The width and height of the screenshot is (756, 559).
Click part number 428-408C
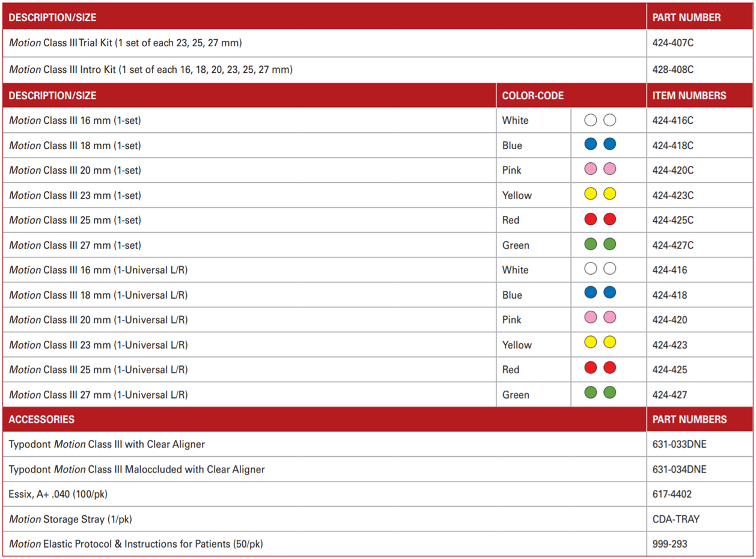tap(673, 70)
